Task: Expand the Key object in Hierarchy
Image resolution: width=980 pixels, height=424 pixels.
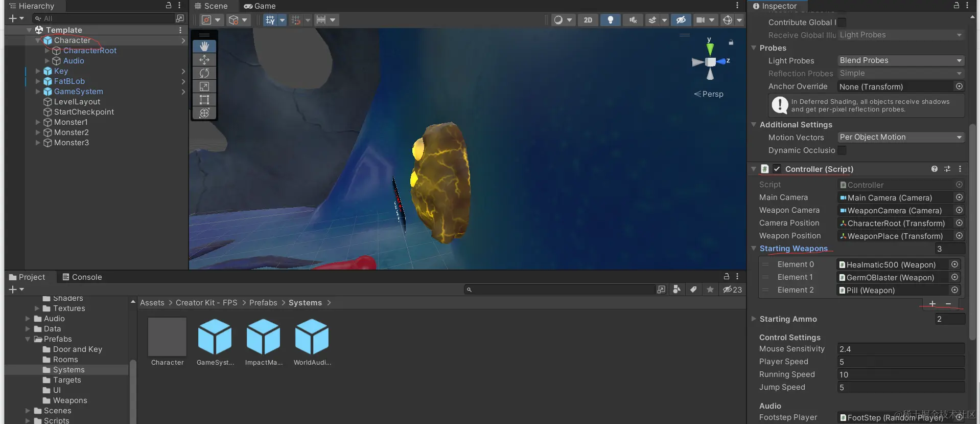Action: (x=38, y=71)
